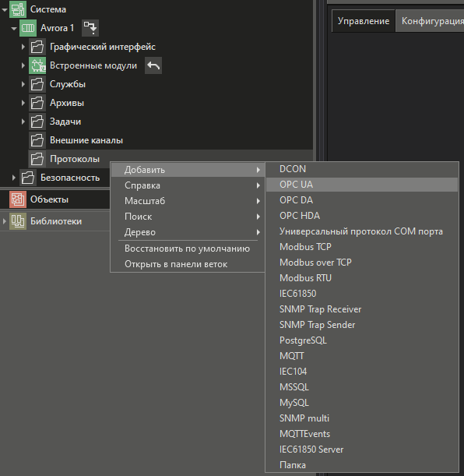Open the Масштаб submenu

point(188,201)
